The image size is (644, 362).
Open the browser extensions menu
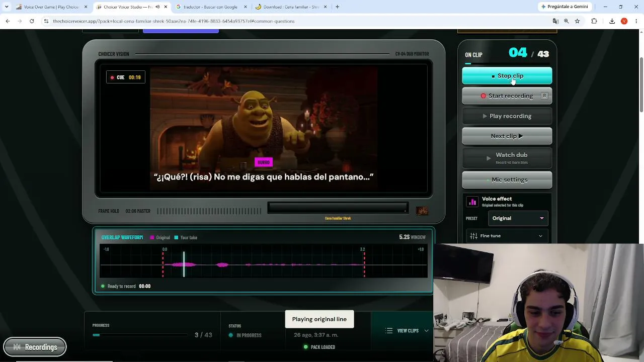coord(594,21)
